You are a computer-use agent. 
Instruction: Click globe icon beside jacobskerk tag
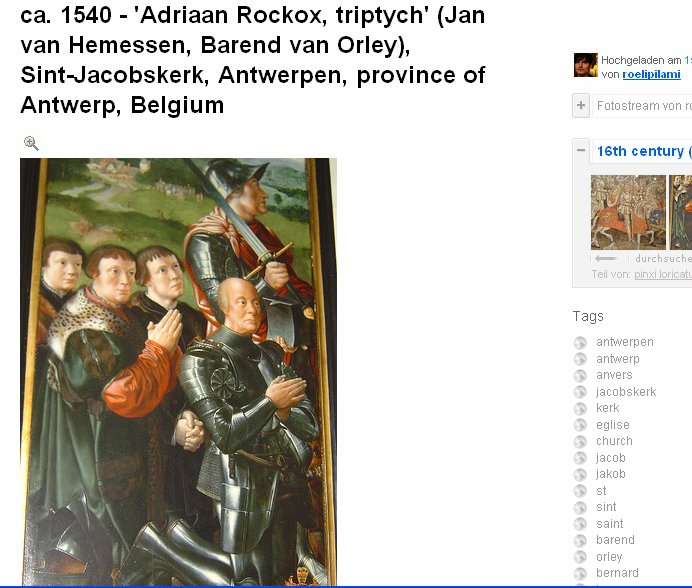coord(580,392)
